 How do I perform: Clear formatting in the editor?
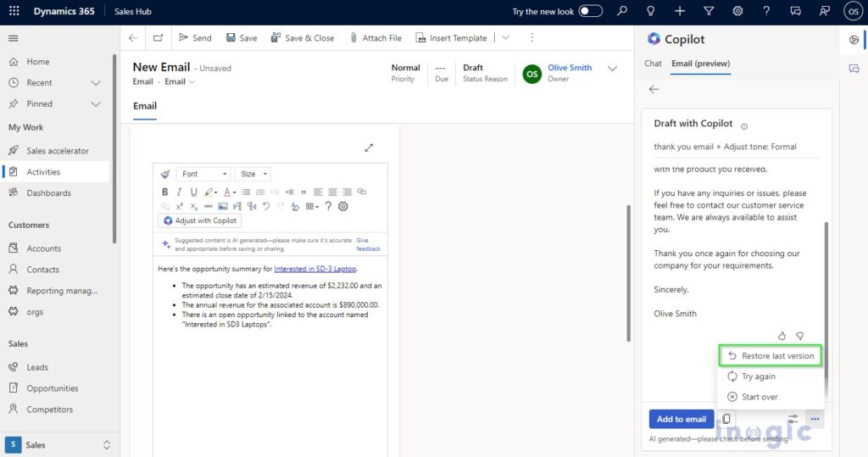point(295,207)
